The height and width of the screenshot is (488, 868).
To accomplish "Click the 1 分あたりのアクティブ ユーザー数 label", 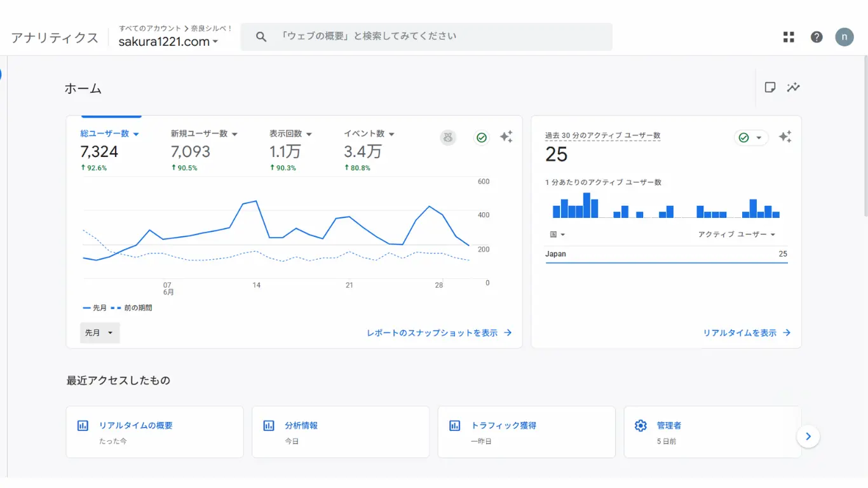I will pos(604,182).
